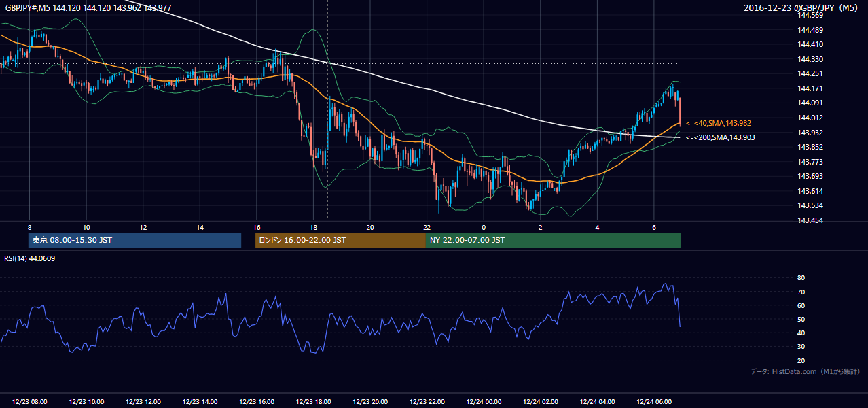
Task: Click the 12/24 04:00 time label
Action: tap(597, 402)
